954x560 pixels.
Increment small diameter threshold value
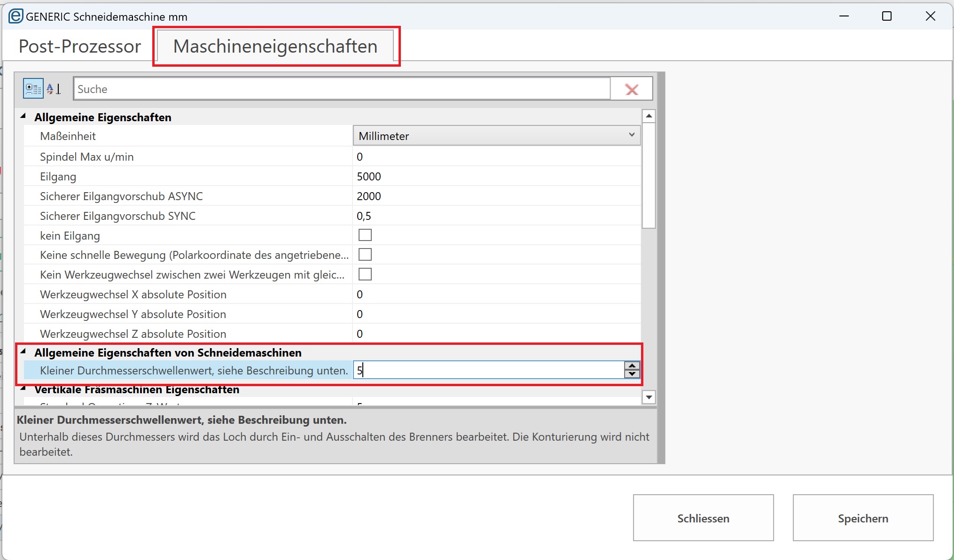(x=632, y=366)
